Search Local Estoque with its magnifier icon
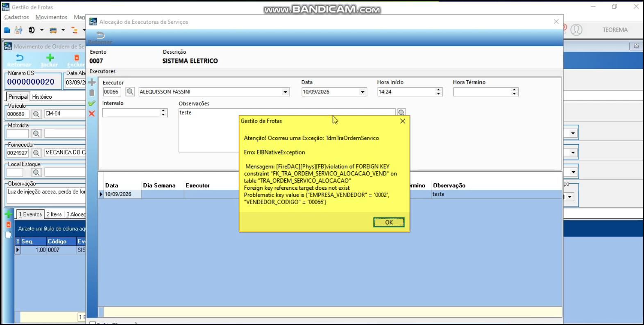Viewport: 644px width, 325px height. point(36,173)
